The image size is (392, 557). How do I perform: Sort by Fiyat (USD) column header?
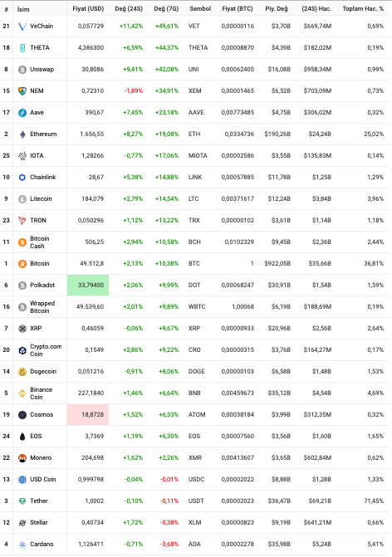pyautogui.click(x=88, y=8)
